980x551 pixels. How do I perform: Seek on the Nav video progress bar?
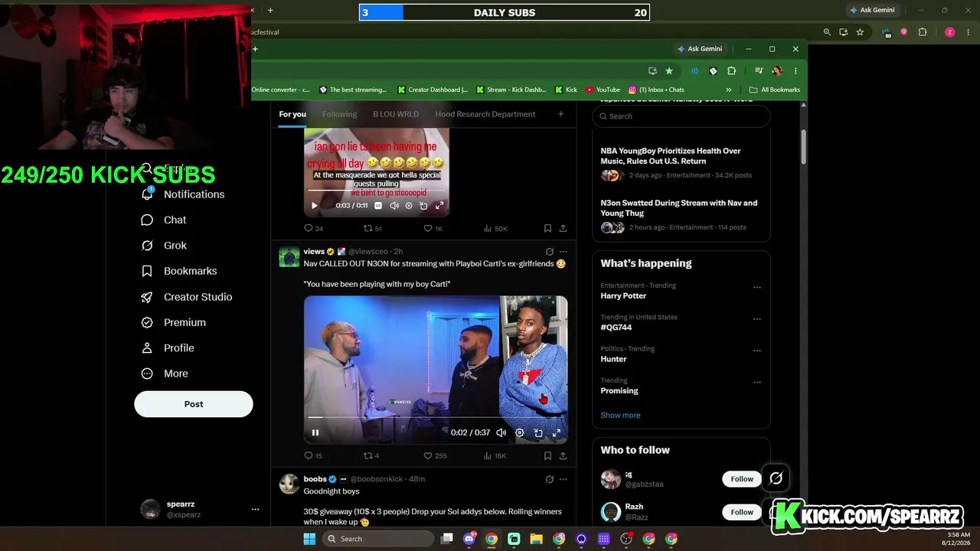click(x=435, y=418)
